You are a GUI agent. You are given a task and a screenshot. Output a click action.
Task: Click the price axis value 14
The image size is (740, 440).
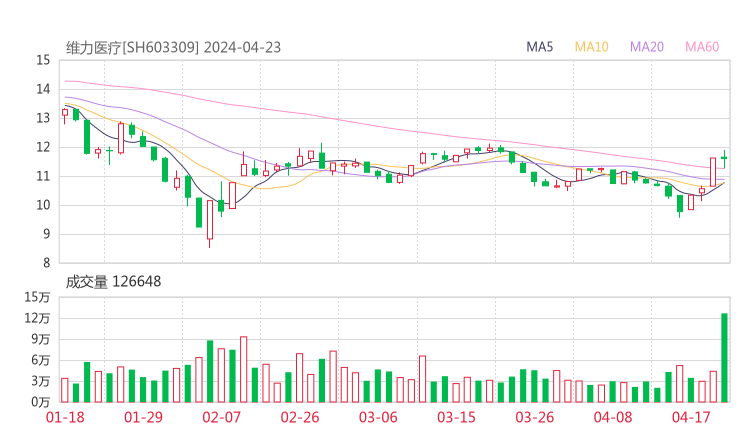(x=43, y=89)
